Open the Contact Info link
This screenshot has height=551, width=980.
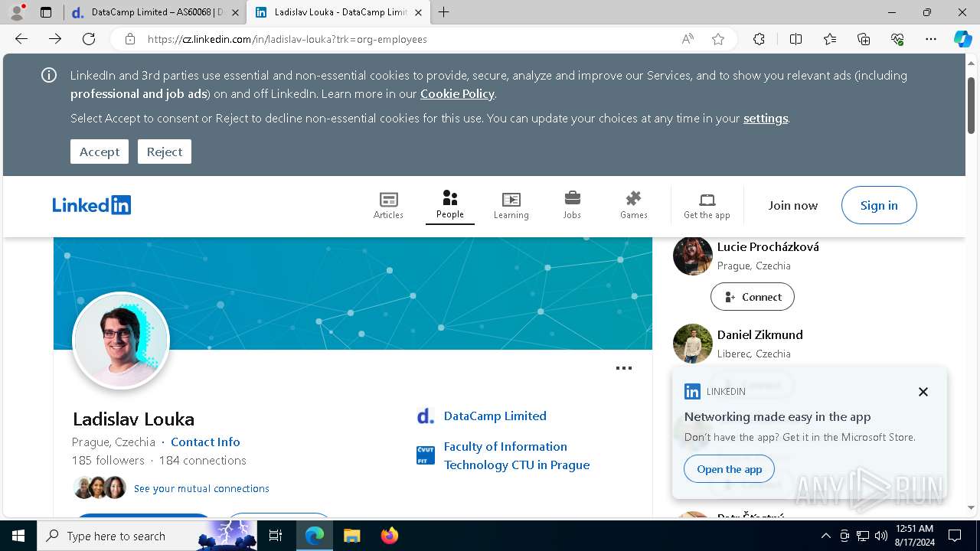[x=205, y=442]
